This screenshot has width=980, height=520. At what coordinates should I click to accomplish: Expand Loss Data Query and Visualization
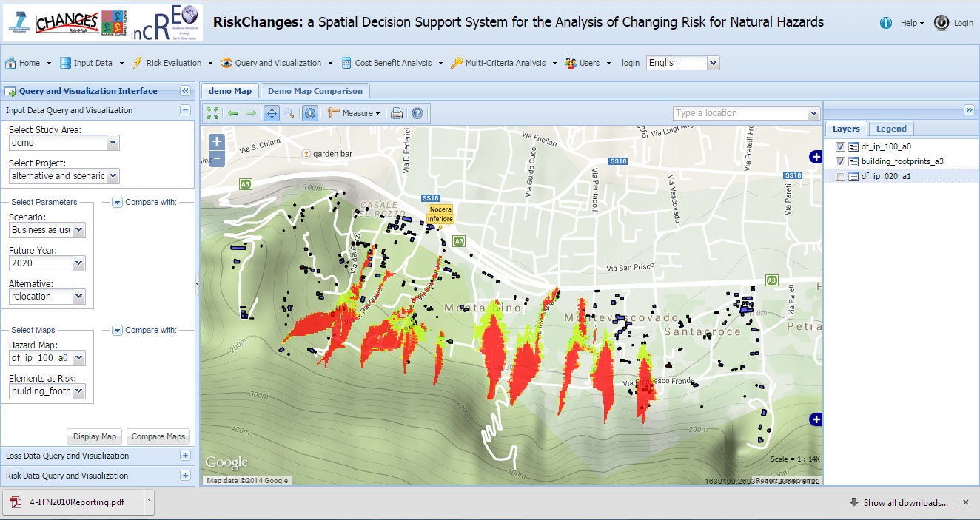point(185,456)
